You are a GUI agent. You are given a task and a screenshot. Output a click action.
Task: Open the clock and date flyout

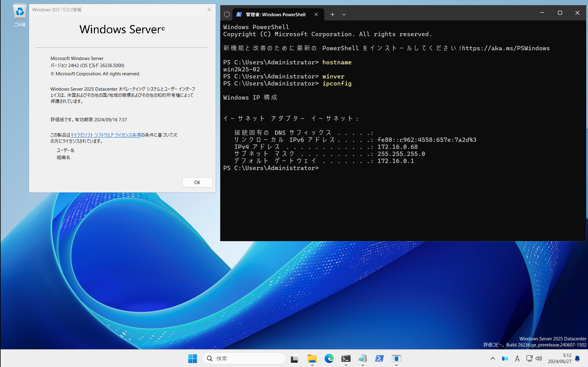[x=560, y=358]
